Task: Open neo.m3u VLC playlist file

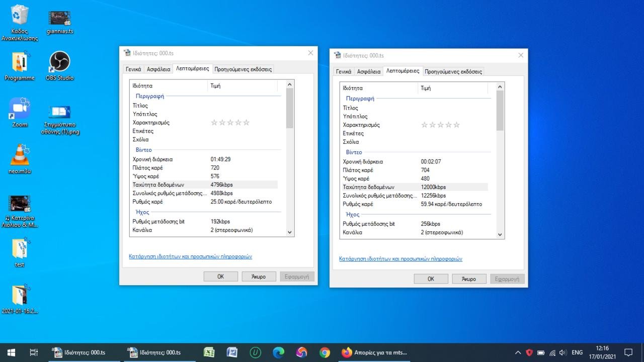Action: click(20, 156)
